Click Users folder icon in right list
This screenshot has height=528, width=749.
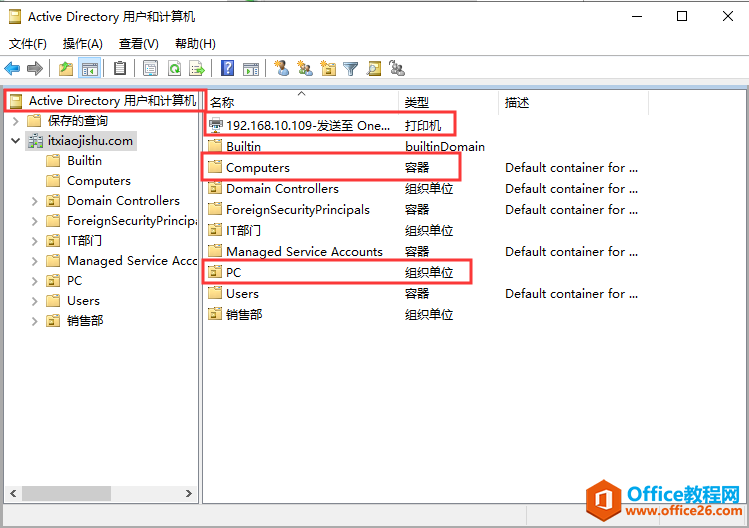coord(215,293)
